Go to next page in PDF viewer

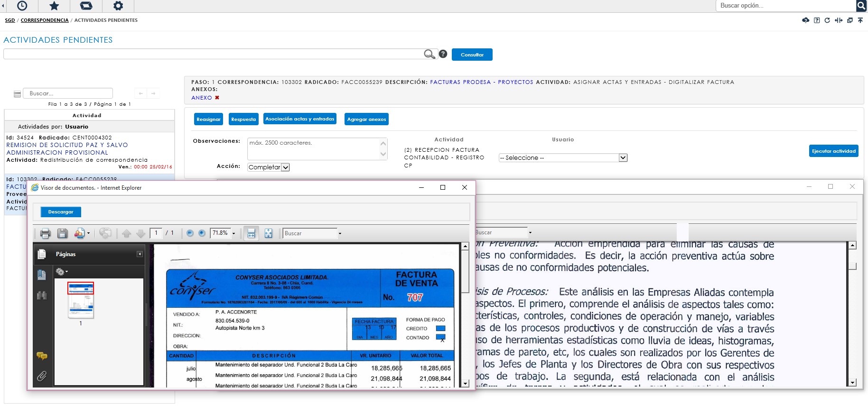coord(141,233)
